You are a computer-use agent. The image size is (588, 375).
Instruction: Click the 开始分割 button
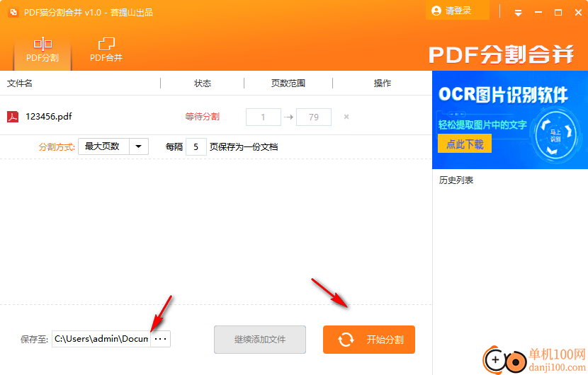click(x=369, y=340)
